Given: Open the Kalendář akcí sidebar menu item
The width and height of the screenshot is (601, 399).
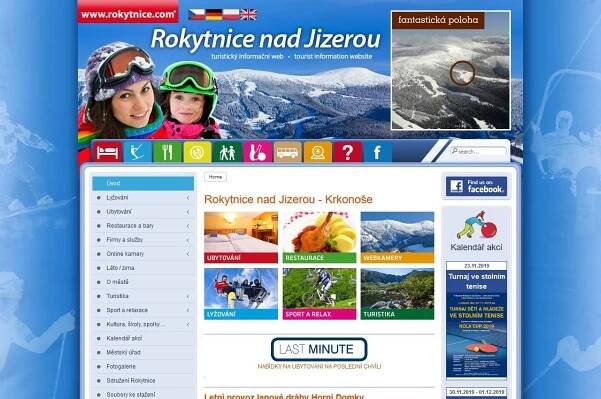Looking at the screenshot, I should (143, 338).
